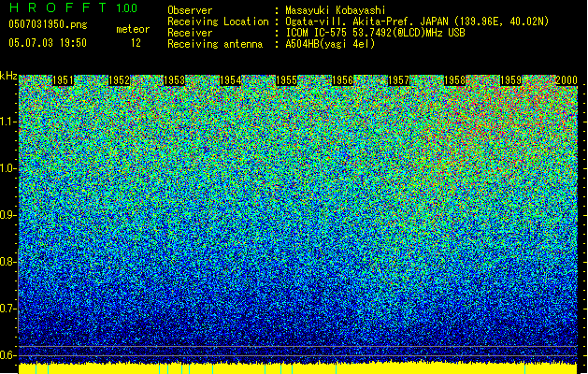Click the 1954 time marker

(230, 80)
